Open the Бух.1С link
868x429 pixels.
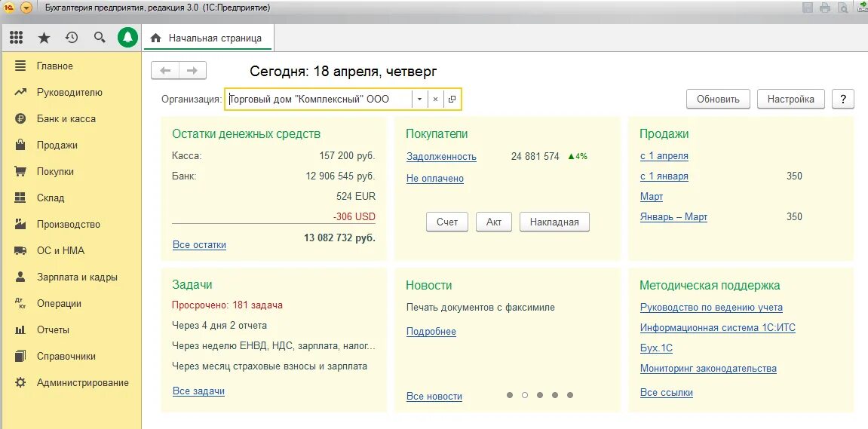(657, 348)
